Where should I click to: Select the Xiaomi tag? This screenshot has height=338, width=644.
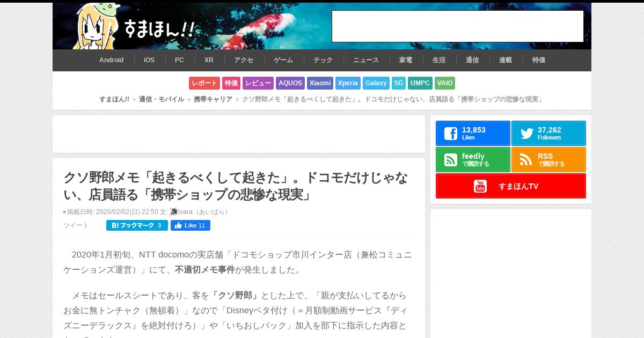pos(320,83)
